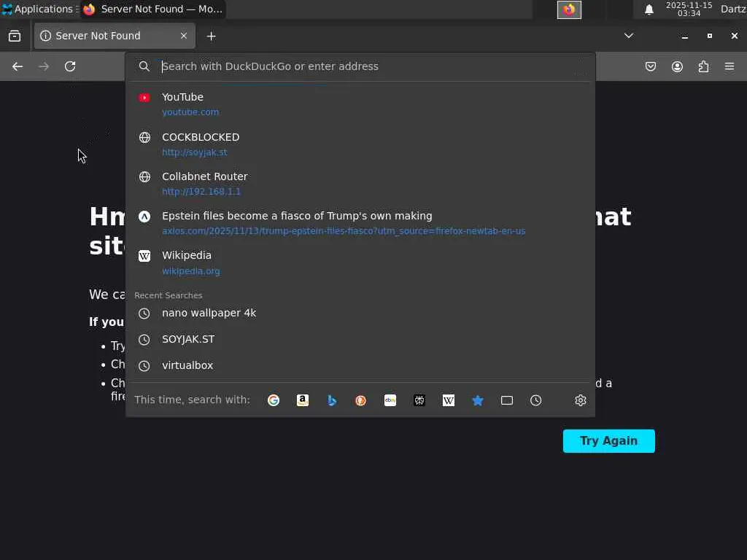The image size is (747, 560).
Task: Open search settings gear
Action: click(580, 400)
